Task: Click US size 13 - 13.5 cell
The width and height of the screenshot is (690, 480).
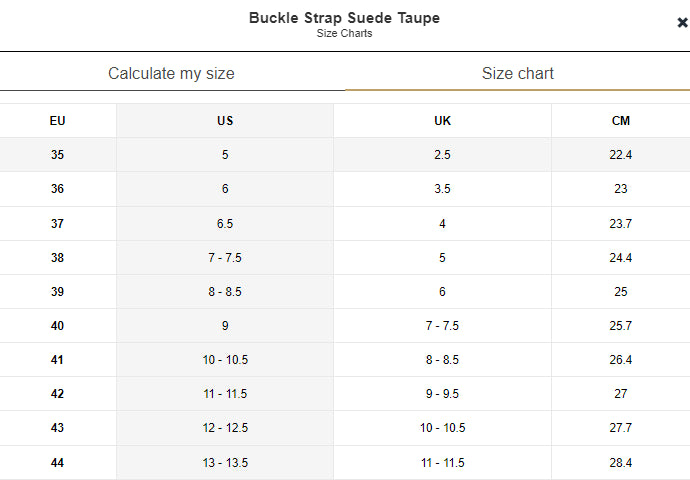Action: (225, 463)
